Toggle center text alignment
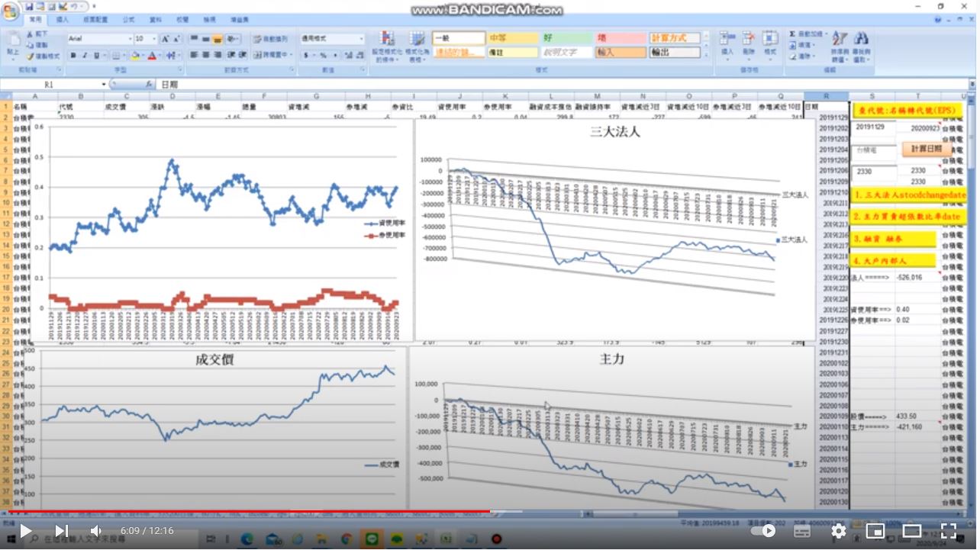This screenshot has width=980, height=550. pos(206,55)
